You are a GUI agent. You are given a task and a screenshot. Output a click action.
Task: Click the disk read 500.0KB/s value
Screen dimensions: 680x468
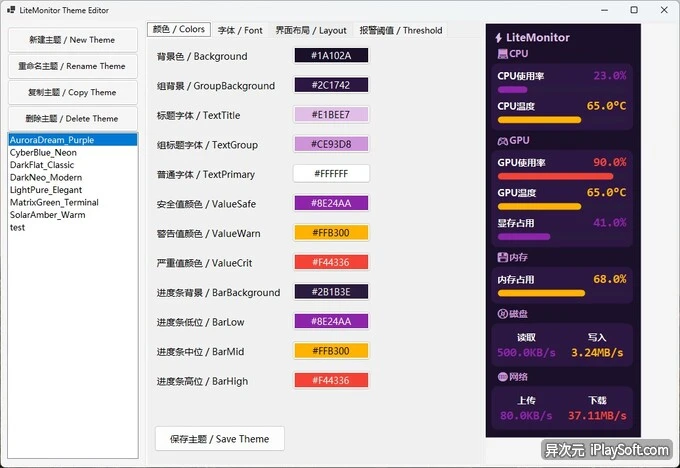point(526,353)
